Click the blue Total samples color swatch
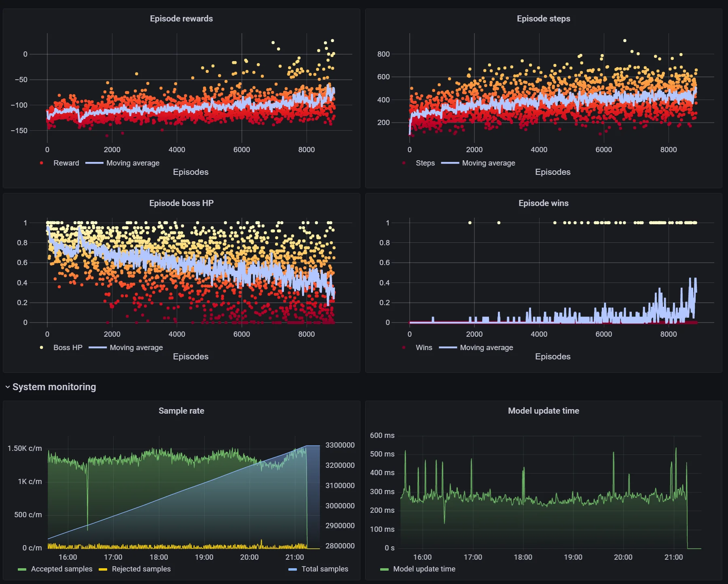The image size is (728, 584). [292, 569]
